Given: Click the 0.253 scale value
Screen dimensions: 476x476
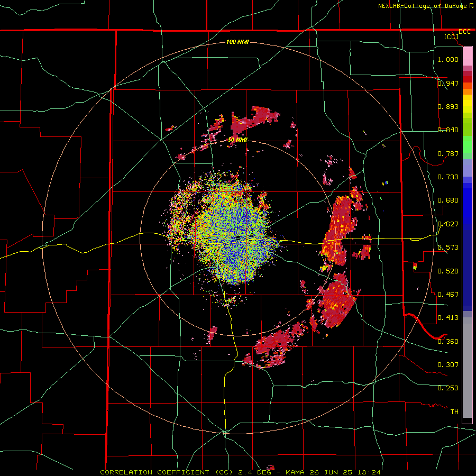Looking at the screenshot, I should click(x=448, y=388).
